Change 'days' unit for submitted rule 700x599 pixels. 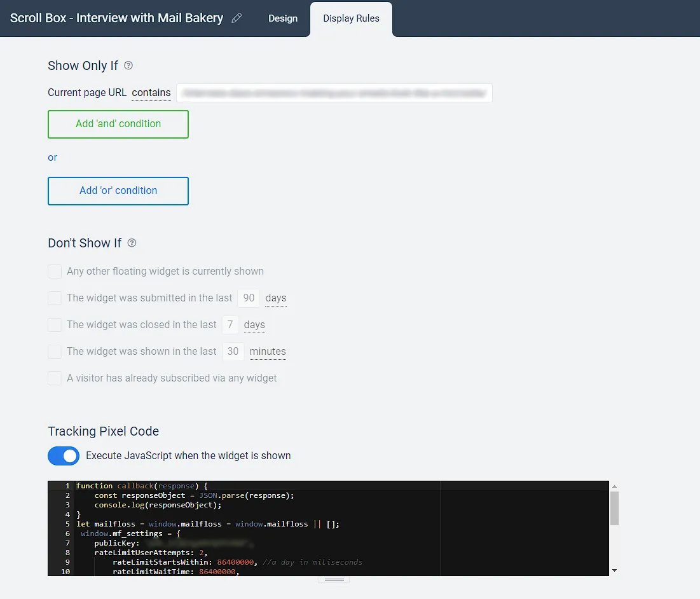tap(276, 298)
